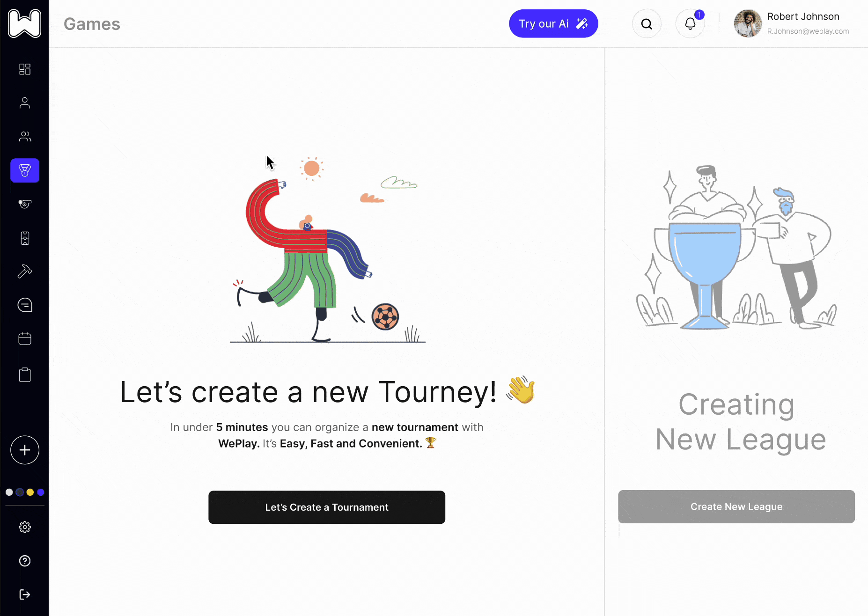Select the white theme color dot
This screenshot has height=616, width=868.
pos(9,492)
